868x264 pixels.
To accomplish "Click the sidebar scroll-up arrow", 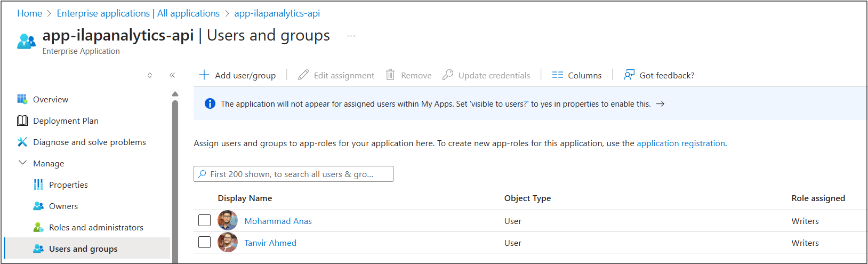I will (x=175, y=94).
